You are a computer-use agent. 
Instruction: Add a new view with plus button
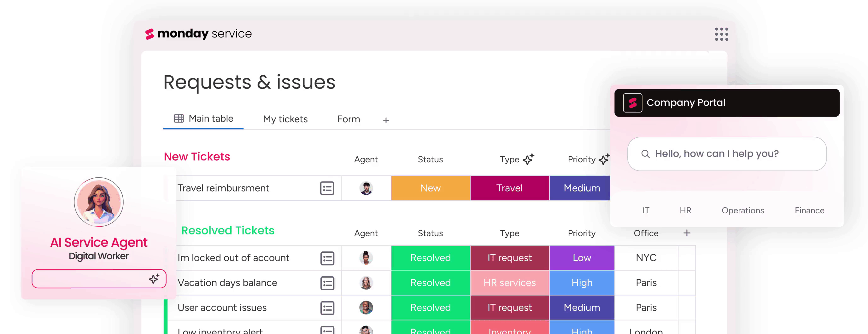[x=386, y=120]
